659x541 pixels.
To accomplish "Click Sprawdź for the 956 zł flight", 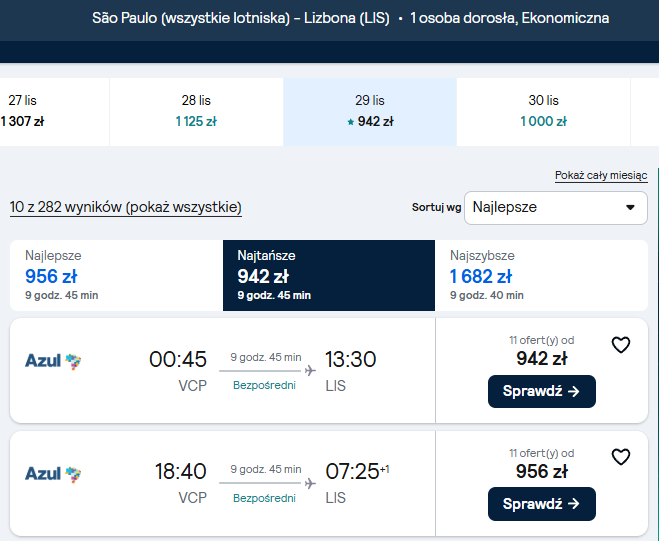I will pyautogui.click(x=541, y=504).
